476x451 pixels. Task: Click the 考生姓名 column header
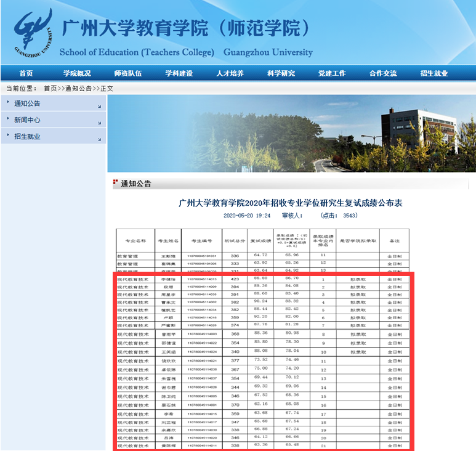[x=168, y=241]
